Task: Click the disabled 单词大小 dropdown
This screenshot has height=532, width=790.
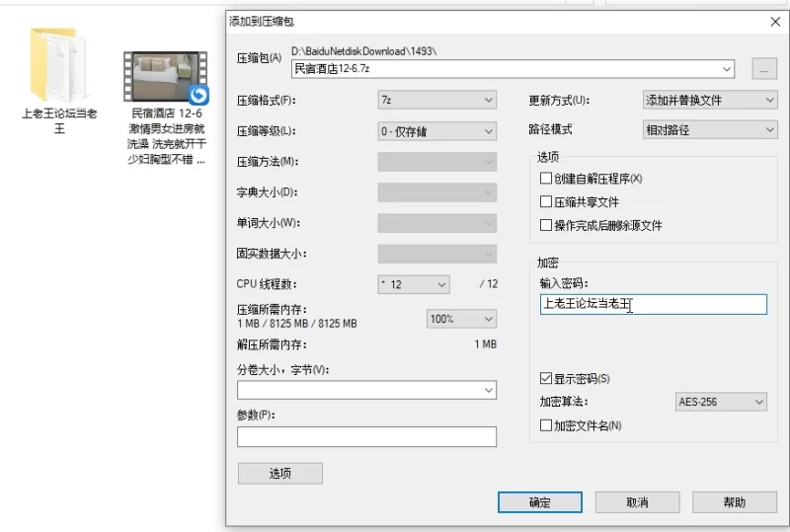Action: coord(436,223)
